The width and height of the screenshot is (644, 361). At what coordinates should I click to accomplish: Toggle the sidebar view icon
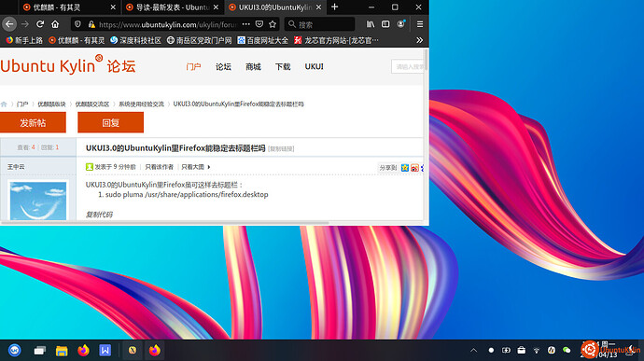pos(385,24)
